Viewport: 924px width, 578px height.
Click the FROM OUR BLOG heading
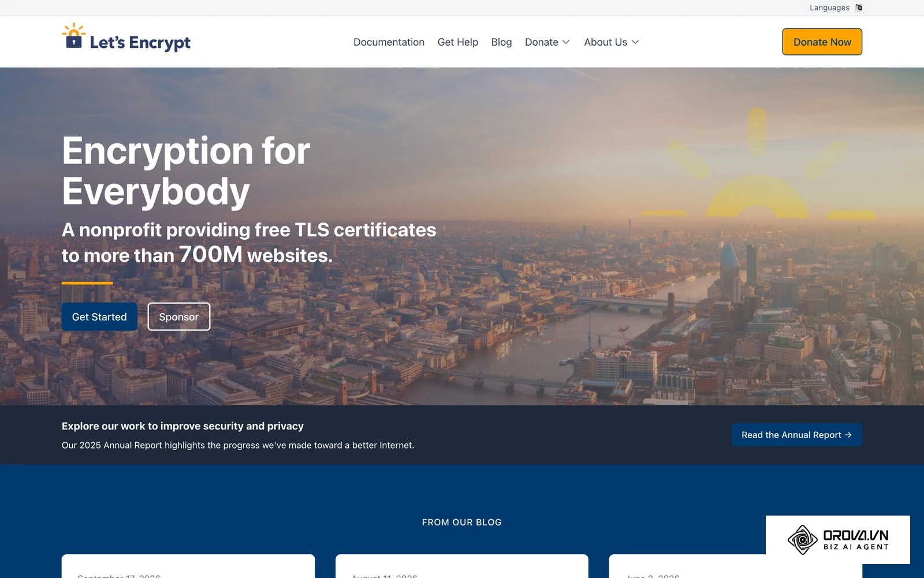tap(462, 523)
